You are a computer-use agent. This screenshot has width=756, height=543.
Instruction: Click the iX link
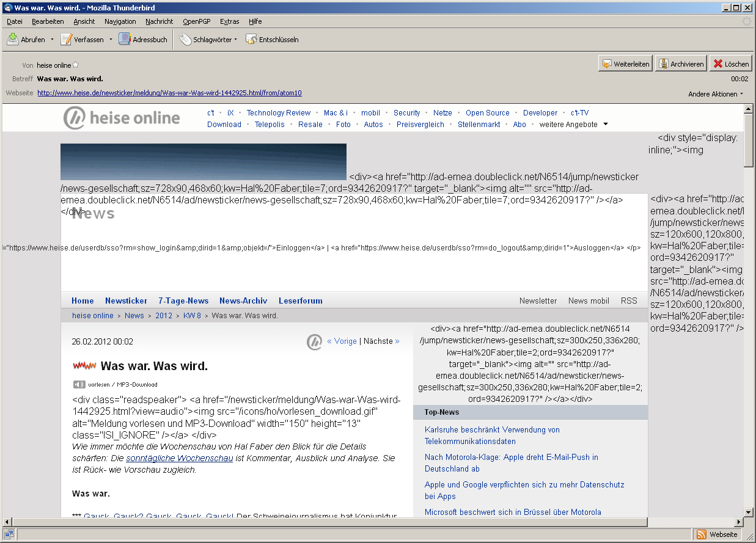pyautogui.click(x=230, y=112)
